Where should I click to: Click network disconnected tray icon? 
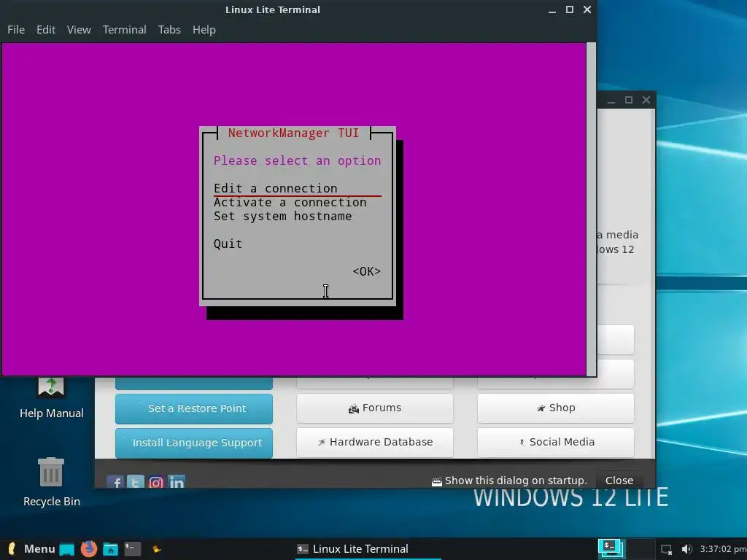coord(666,550)
